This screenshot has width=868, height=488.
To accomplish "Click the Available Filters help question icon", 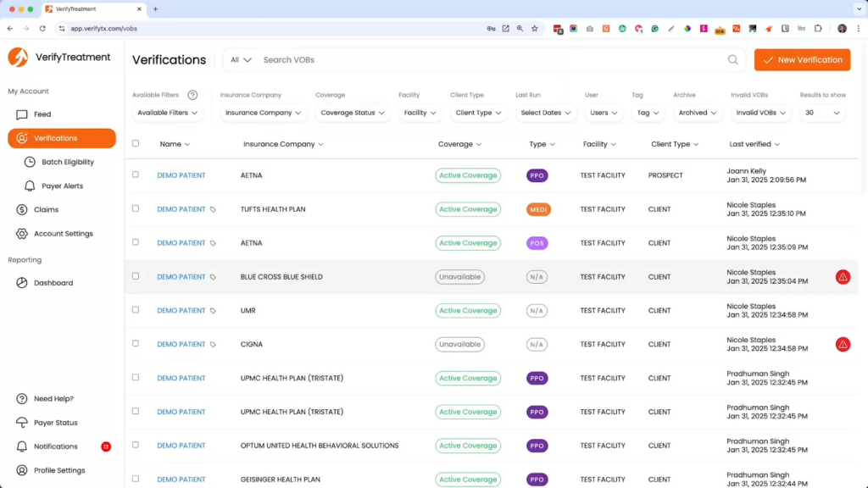I will pyautogui.click(x=192, y=96).
